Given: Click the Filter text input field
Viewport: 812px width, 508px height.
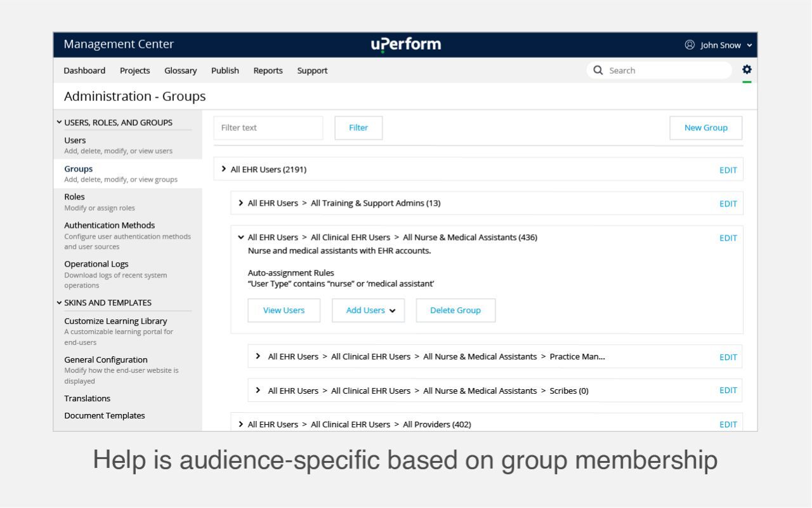Looking at the screenshot, I should pyautogui.click(x=268, y=128).
